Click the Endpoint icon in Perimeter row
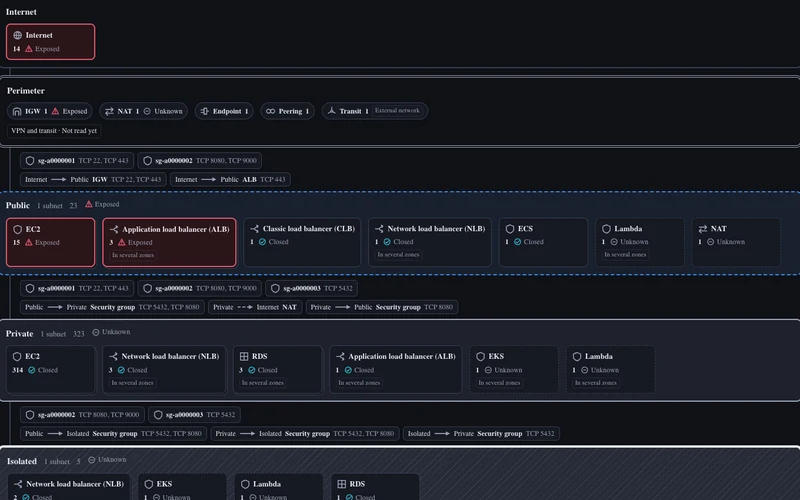The height and width of the screenshot is (500, 800). 205,111
